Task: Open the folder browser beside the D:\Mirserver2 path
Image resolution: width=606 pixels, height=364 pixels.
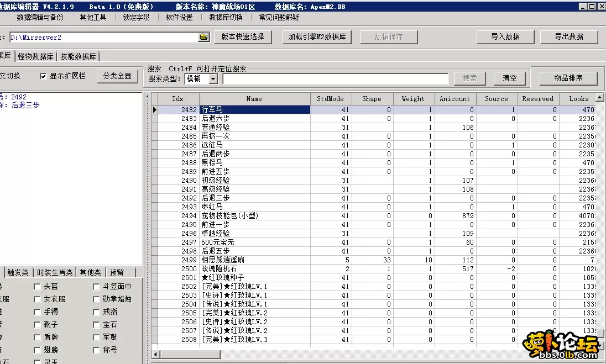Action: click(x=203, y=36)
